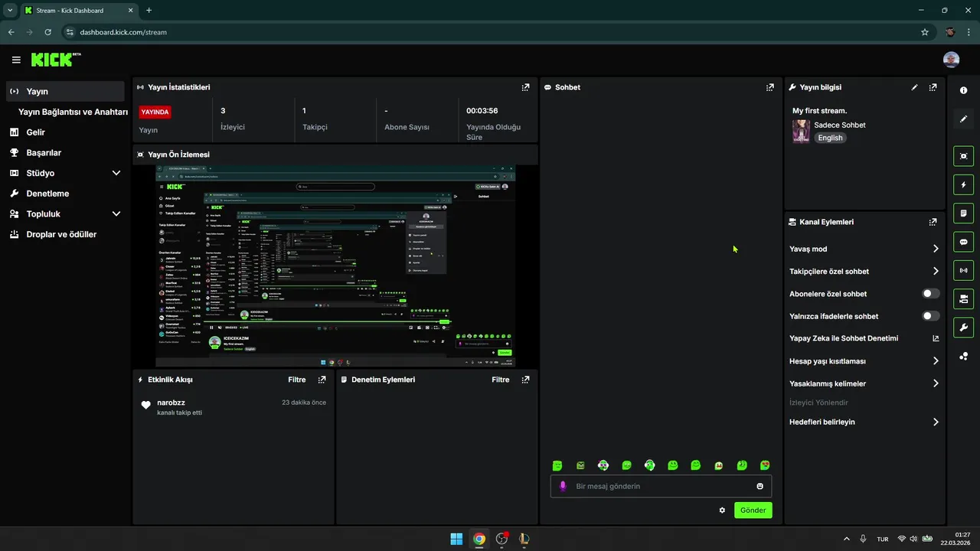Click the stream preview thumbnail
980x551 pixels.
[x=335, y=266]
